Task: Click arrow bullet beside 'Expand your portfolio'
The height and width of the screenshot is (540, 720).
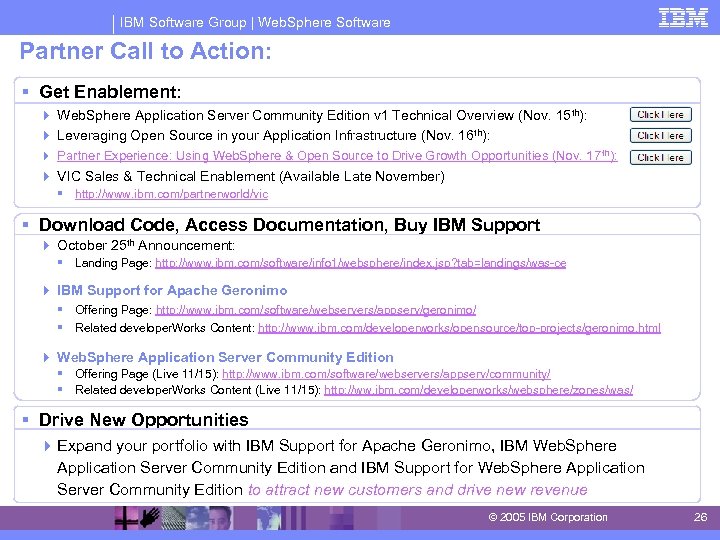Action: pyautogui.click(x=46, y=446)
